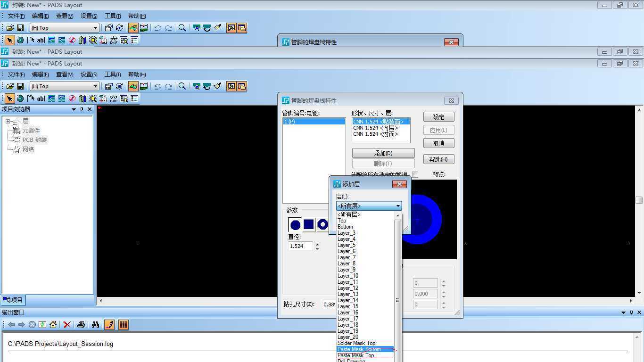Click the 'abl' text tool above project browser
The width and height of the screenshot is (644, 362).
[41, 99]
